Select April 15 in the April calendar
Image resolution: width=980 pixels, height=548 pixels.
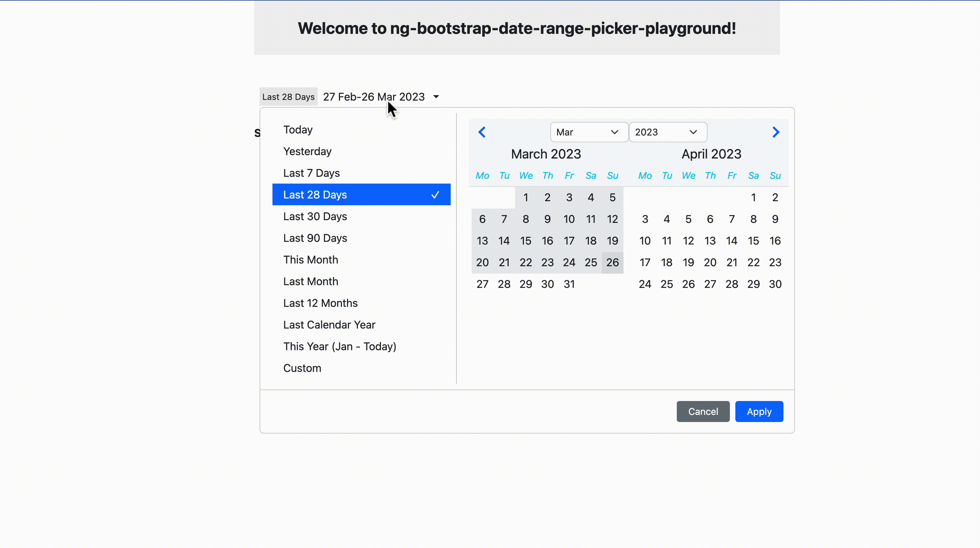[x=753, y=241]
